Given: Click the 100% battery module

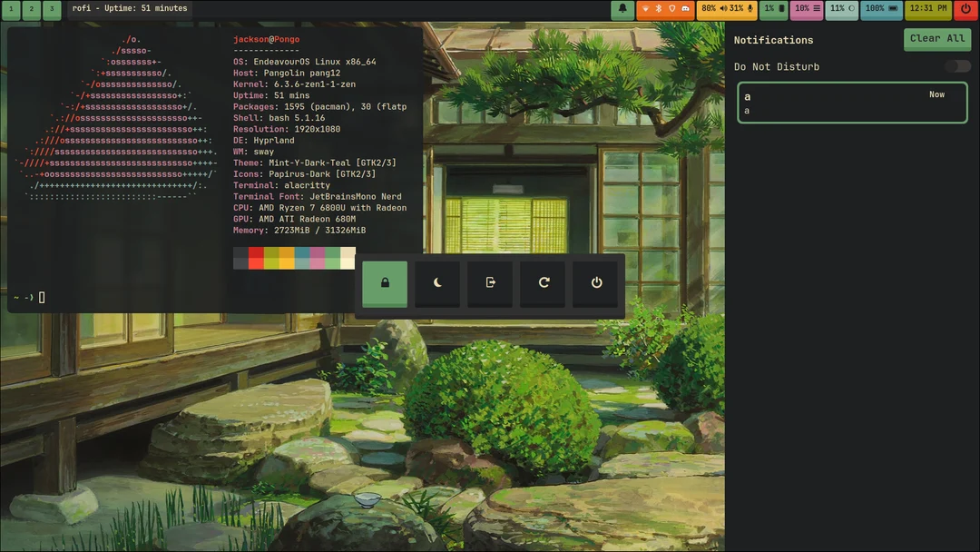Looking at the screenshot, I should point(880,9).
